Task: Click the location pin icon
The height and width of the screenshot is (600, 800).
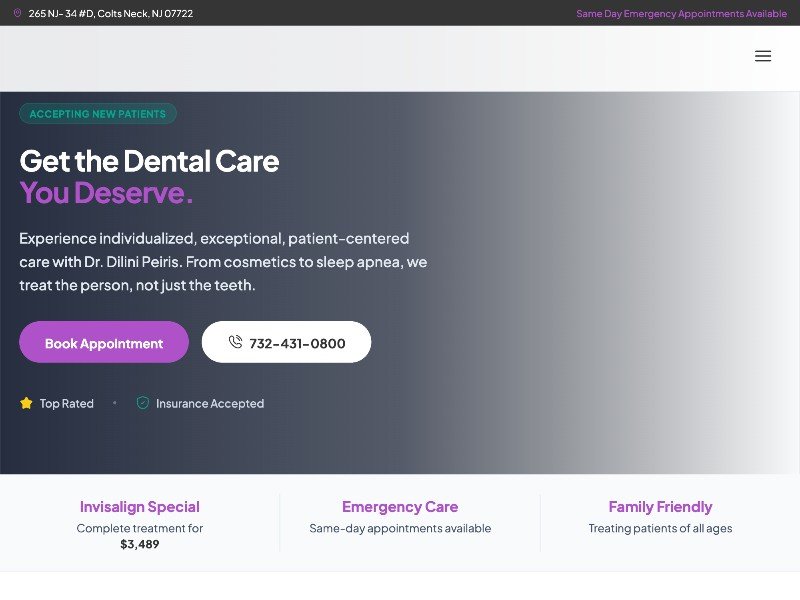Action: point(17,14)
